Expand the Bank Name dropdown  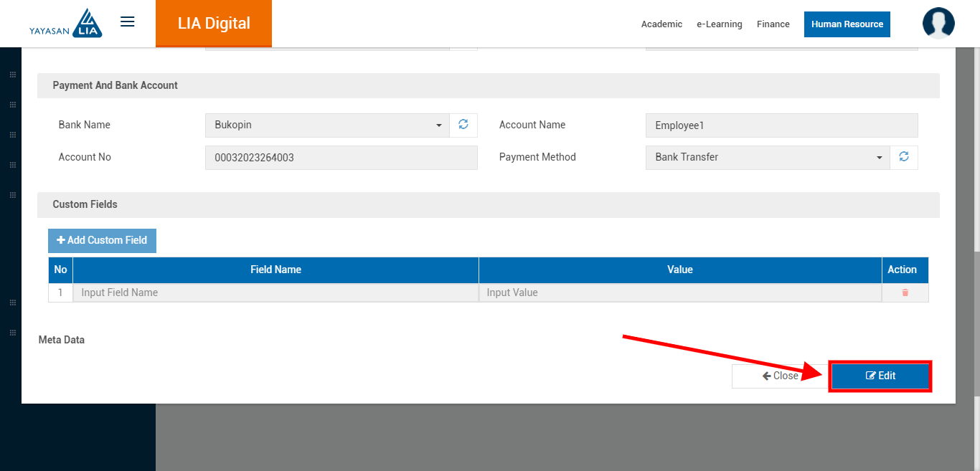pos(327,125)
